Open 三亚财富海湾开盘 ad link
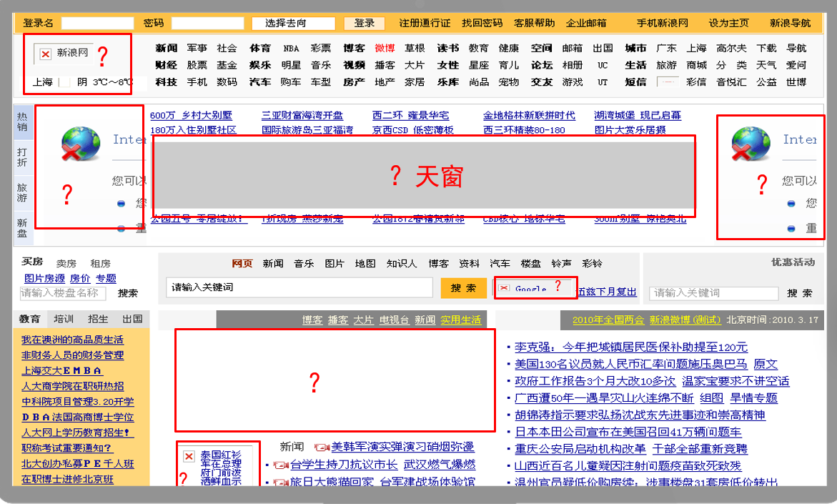837x504 pixels. click(302, 115)
